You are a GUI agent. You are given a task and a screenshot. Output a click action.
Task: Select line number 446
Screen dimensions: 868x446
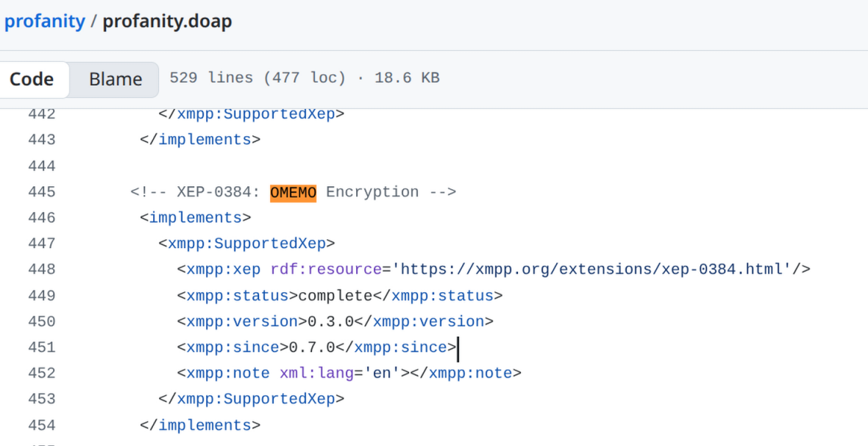pos(42,218)
